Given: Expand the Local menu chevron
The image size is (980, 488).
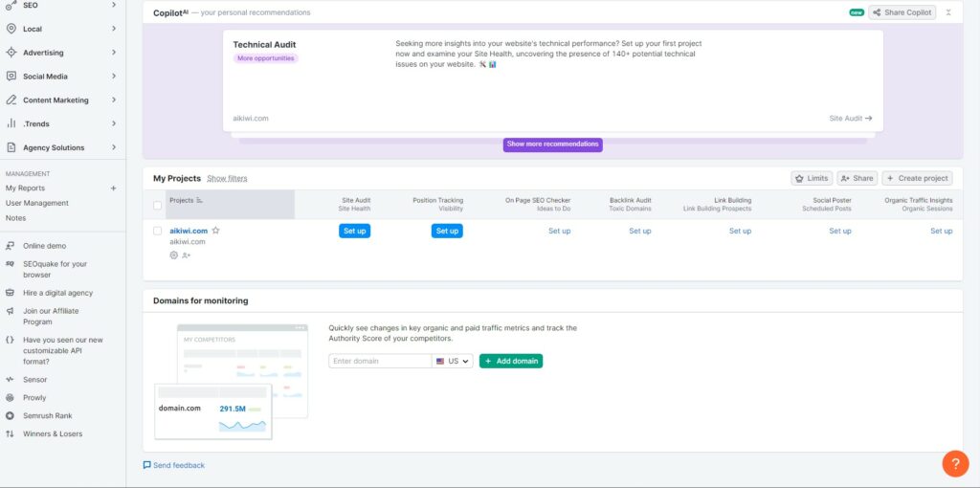Looking at the screenshot, I should click(x=114, y=29).
